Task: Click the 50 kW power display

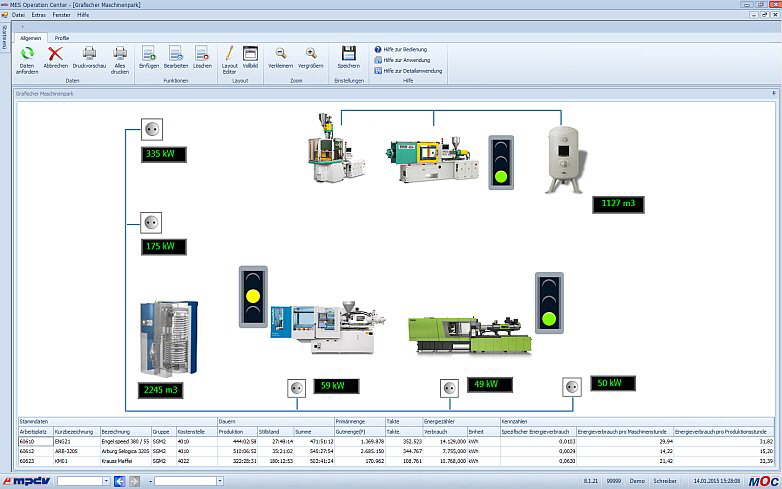Action: pyautogui.click(x=613, y=383)
